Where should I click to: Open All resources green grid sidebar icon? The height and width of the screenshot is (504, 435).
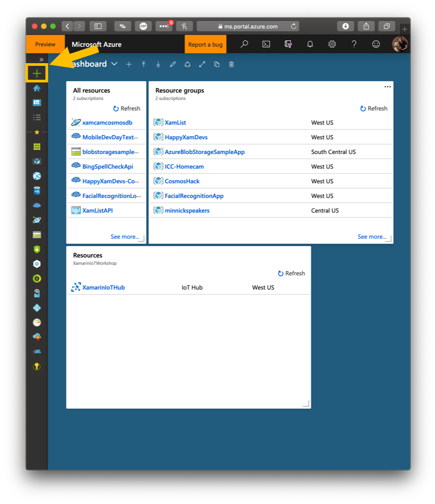(37, 146)
